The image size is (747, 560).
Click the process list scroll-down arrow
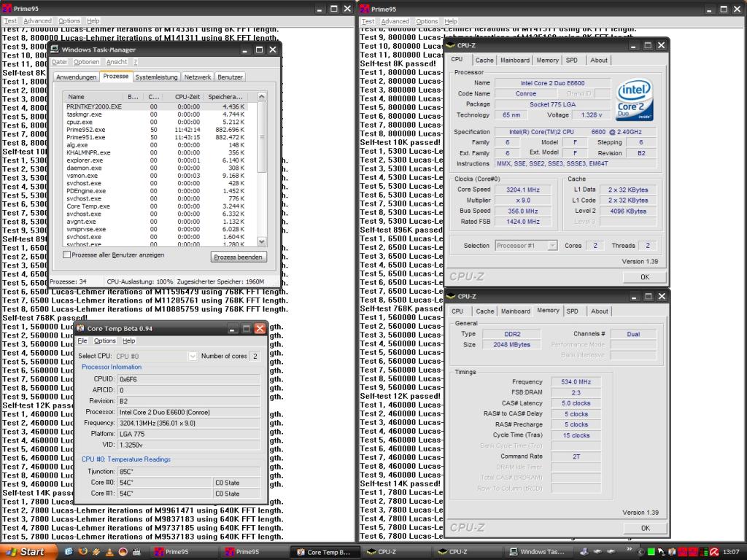pyautogui.click(x=262, y=241)
